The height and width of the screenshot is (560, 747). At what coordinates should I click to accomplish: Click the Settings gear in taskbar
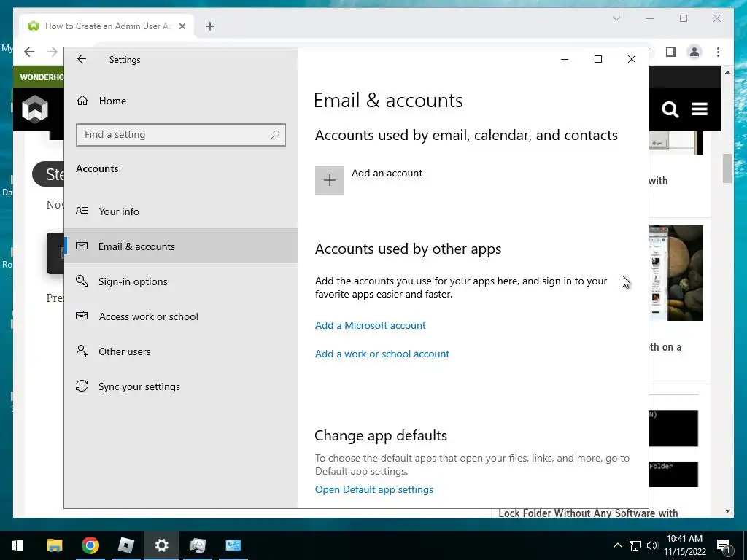(x=161, y=545)
